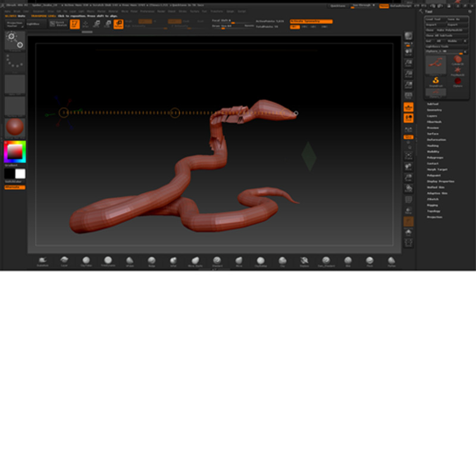Click Make PolyMesh3D button

452,30
